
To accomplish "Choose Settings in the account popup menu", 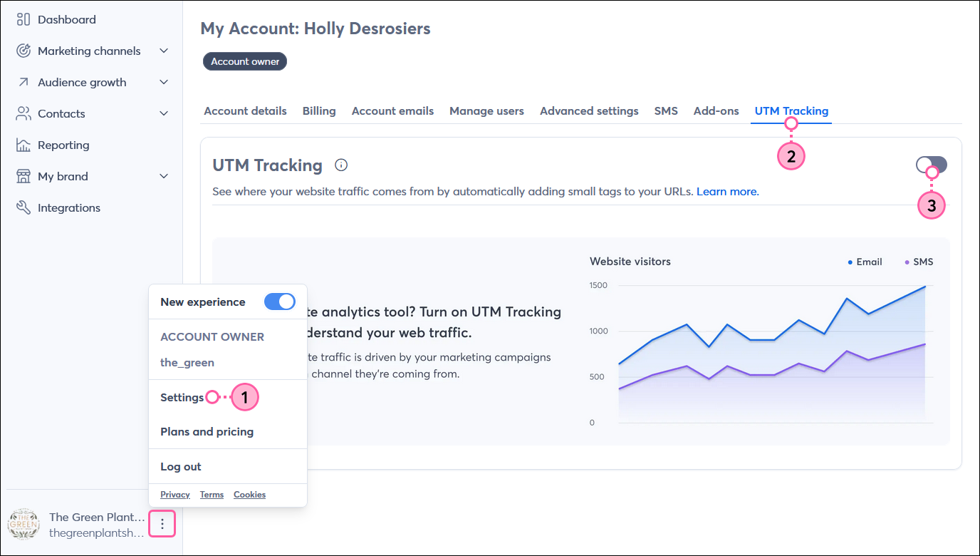I will tap(182, 398).
